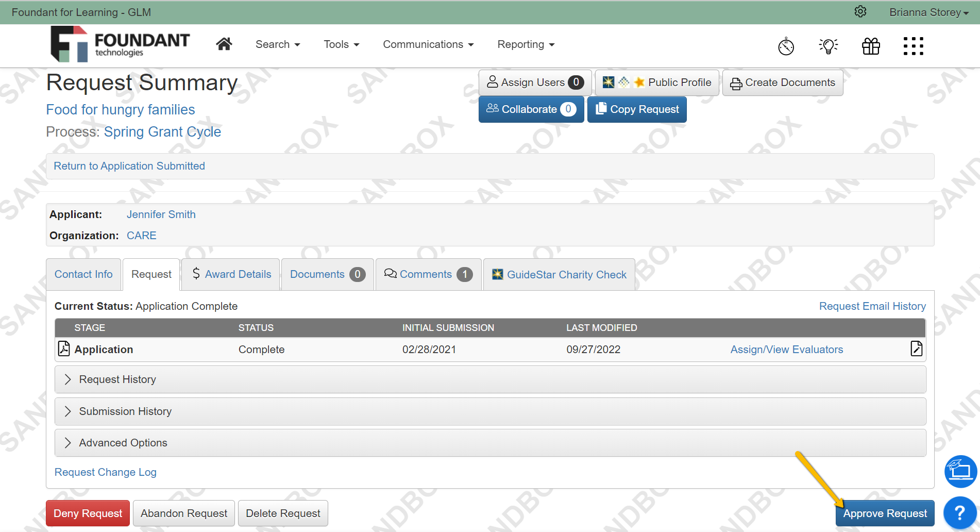980x532 pixels.
Task: Open the ideas lightbulb icon
Action: click(x=828, y=46)
